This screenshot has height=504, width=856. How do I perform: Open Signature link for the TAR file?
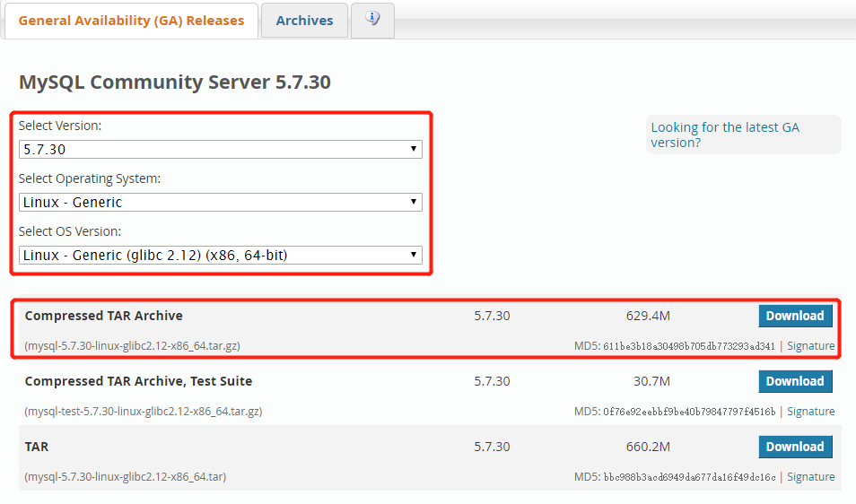click(811, 477)
